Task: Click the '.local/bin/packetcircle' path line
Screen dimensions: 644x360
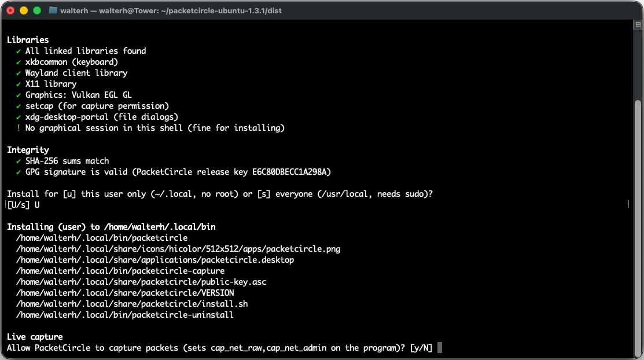Action: point(102,238)
